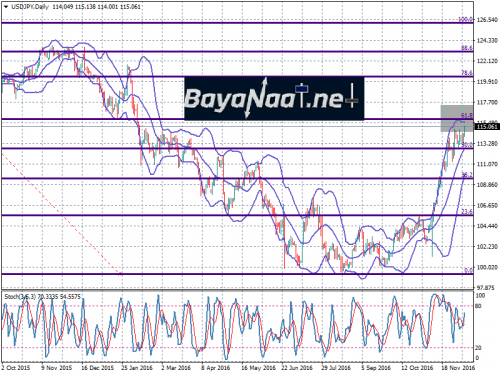Viewport: 500px width, 375px height.
Task: Click the 126.540 price axis label
Action: click(x=487, y=20)
